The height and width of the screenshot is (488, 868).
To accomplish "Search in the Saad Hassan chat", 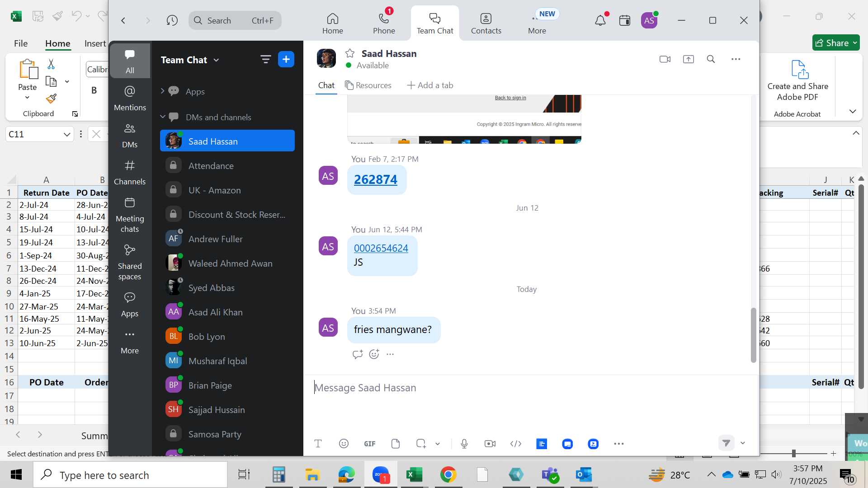I will pos(711,59).
